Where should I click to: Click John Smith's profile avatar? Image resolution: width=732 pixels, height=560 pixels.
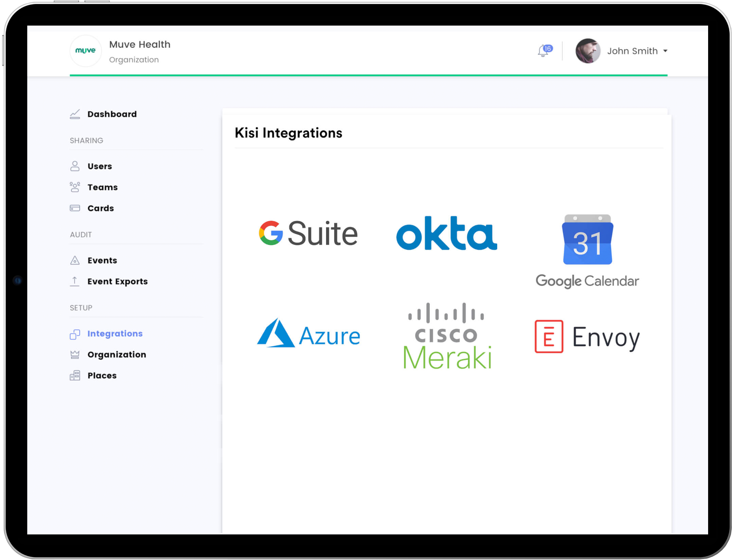click(x=588, y=51)
